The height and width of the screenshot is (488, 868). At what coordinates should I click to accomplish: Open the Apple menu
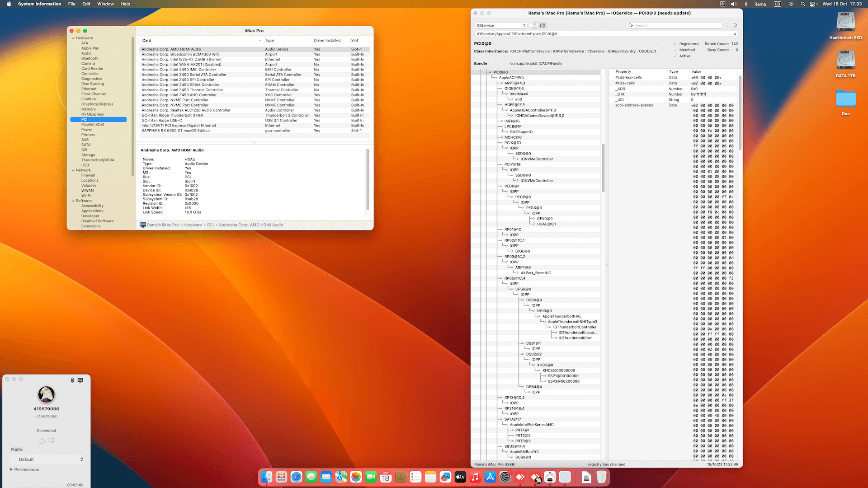click(x=9, y=4)
